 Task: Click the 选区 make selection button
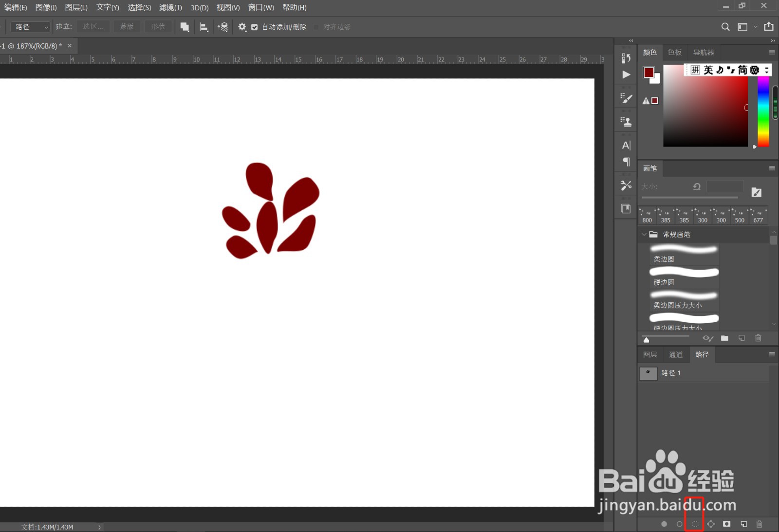coord(93,27)
